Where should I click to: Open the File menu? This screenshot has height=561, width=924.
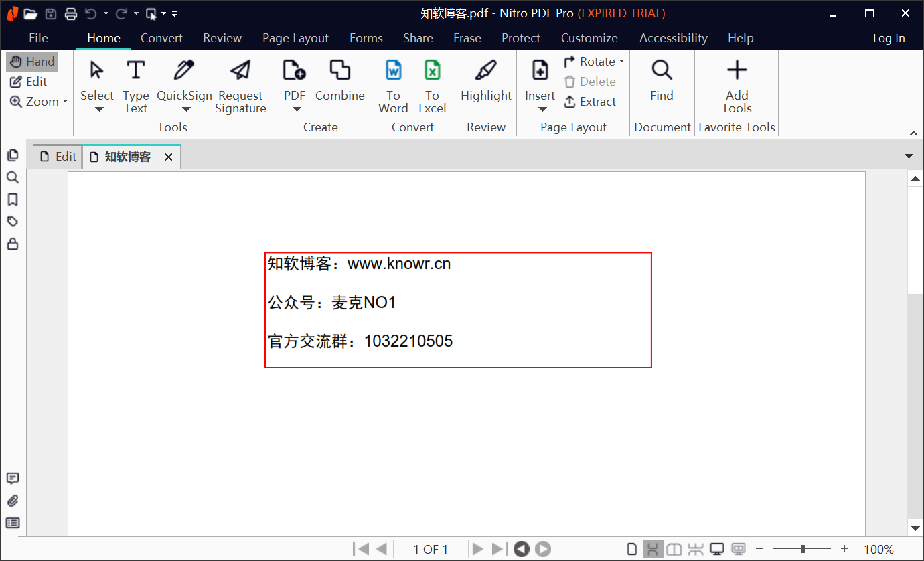point(38,38)
